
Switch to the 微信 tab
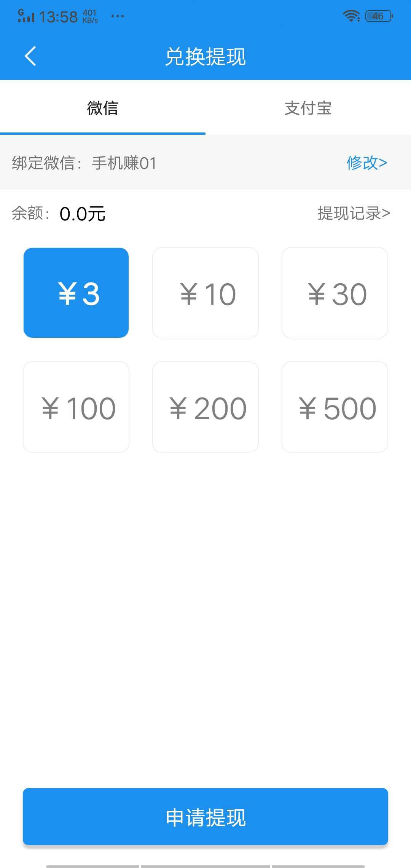pos(103,108)
